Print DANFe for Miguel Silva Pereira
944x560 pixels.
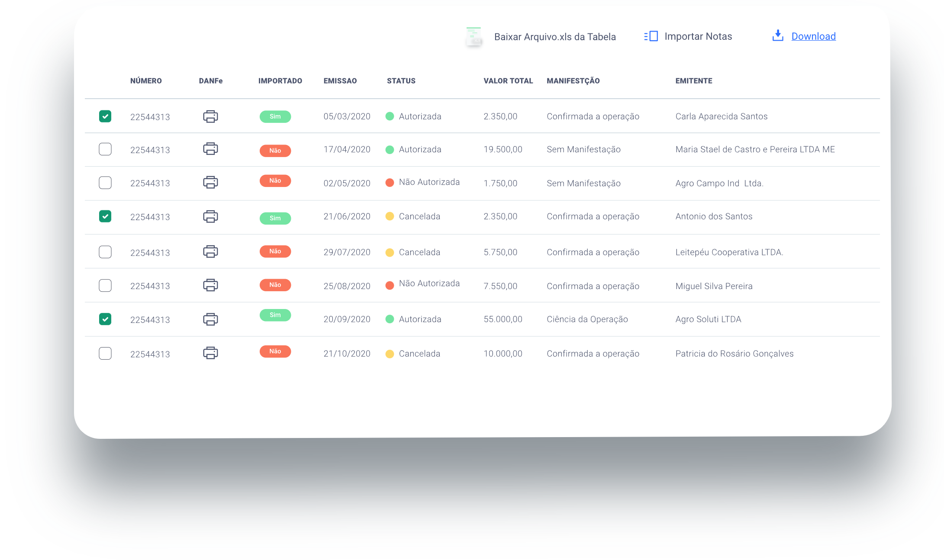click(210, 285)
